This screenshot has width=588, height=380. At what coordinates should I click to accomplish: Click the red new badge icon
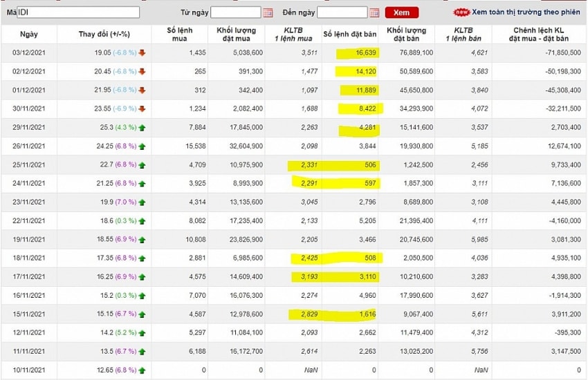[x=461, y=12]
